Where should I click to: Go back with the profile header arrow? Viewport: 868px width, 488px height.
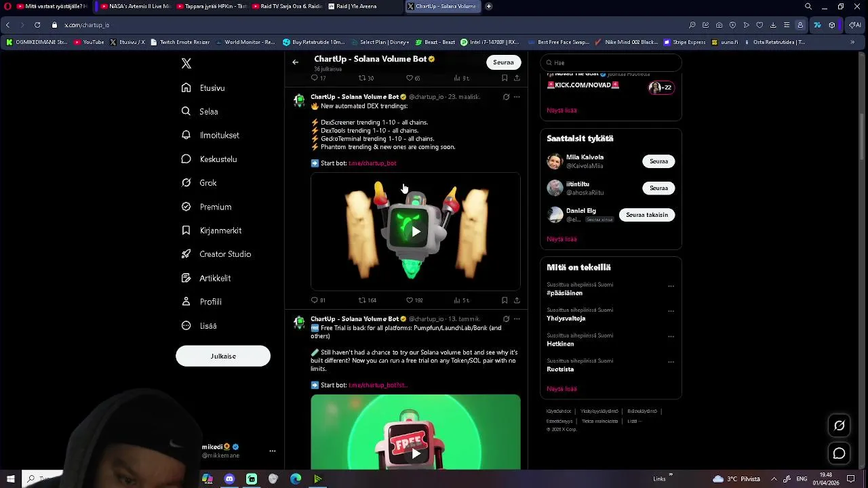pyautogui.click(x=296, y=62)
